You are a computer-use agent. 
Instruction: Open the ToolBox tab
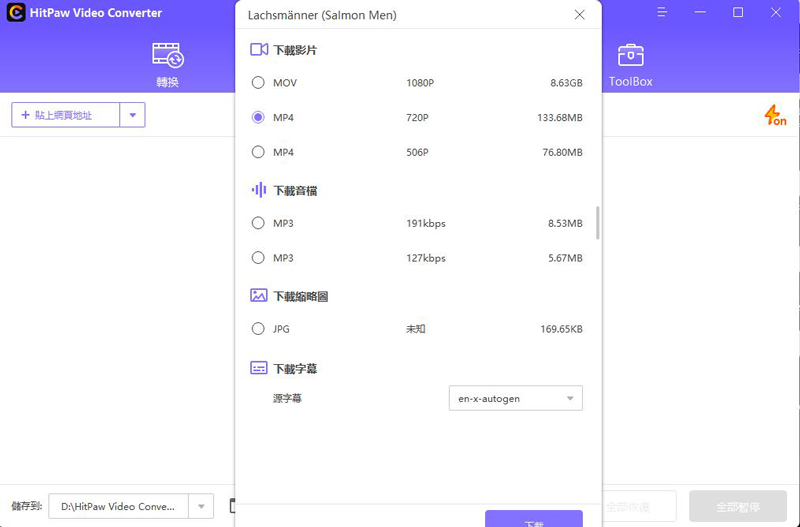pyautogui.click(x=631, y=65)
